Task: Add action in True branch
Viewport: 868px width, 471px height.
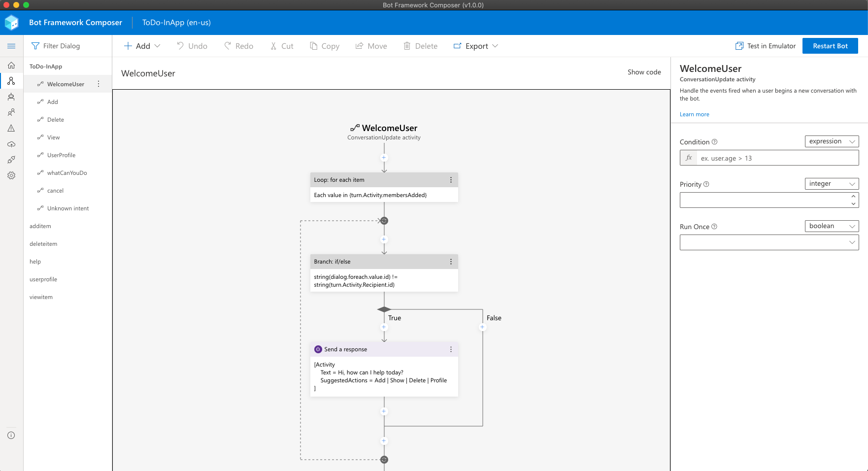Action: (384, 327)
